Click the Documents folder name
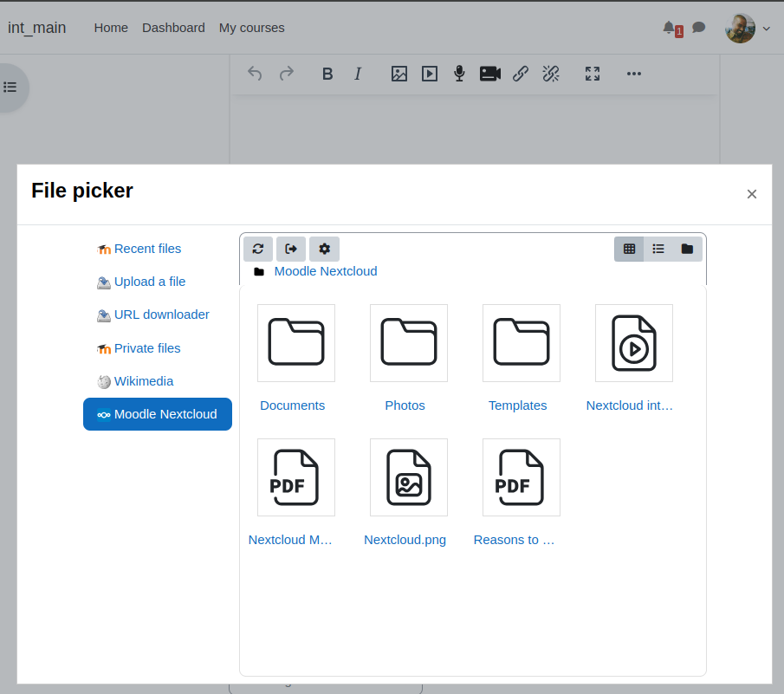Viewport: 784px width, 694px height. point(293,405)
